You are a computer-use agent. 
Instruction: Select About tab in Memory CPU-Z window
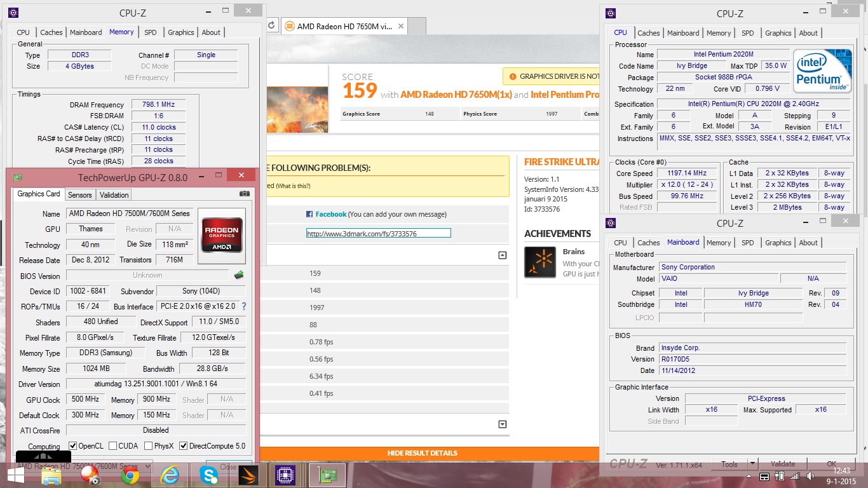click(x=212, y=32)
